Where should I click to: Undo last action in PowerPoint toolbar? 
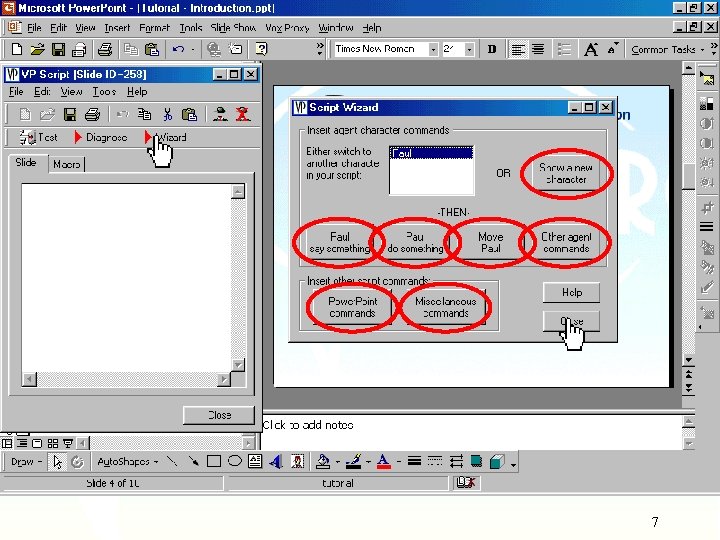(179, 49)
